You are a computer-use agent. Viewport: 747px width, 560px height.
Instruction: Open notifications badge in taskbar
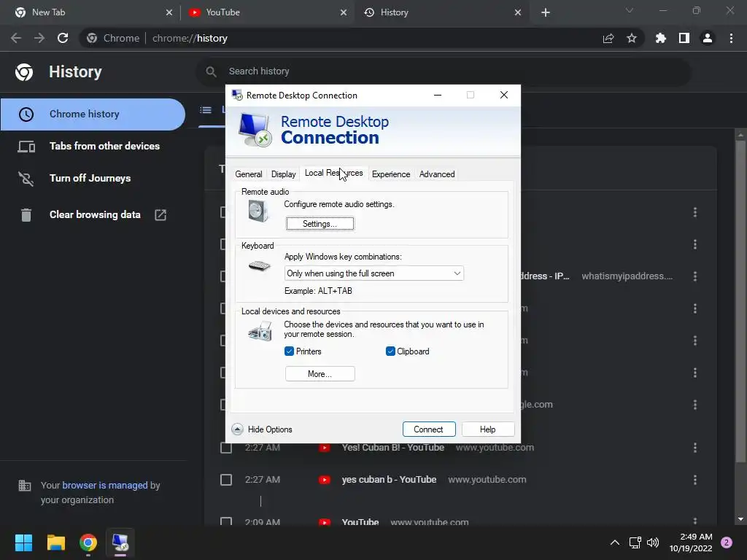(x=727, y=542)
